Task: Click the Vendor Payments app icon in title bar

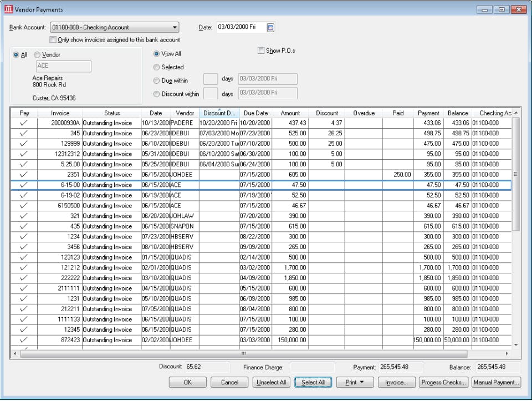Action: [x=8, y=9]
